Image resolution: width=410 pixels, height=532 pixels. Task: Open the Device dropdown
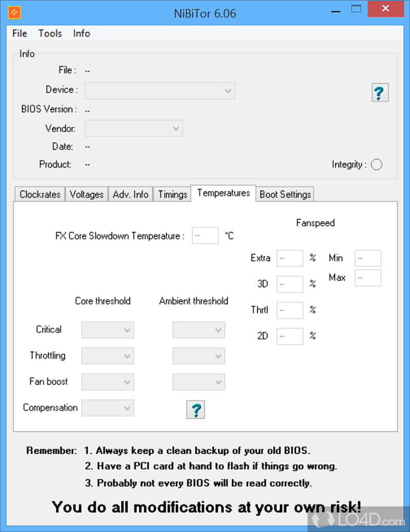tap(160, 91)
